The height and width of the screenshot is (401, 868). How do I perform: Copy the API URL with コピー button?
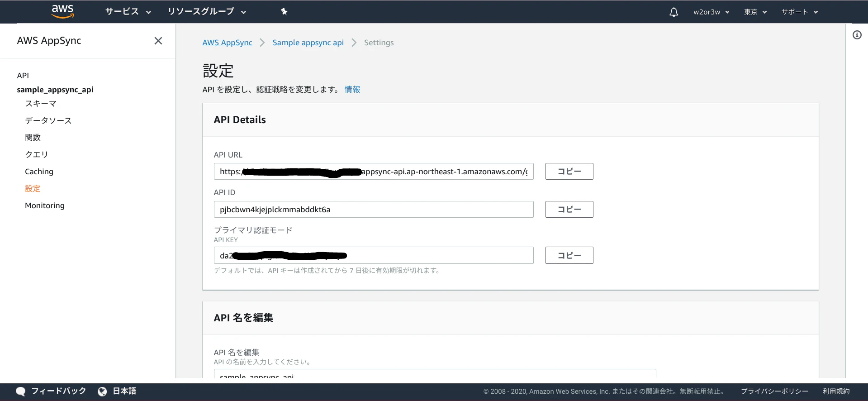569,172
